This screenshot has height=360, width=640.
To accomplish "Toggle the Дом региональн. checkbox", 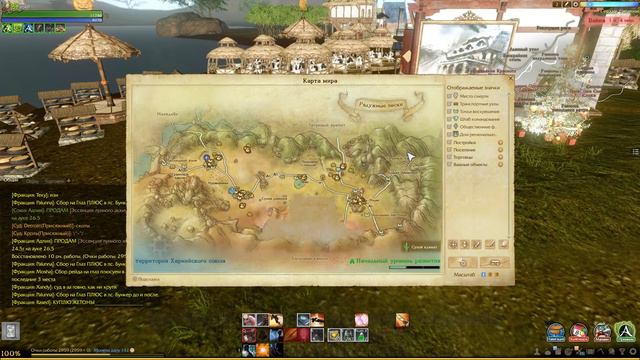I will (449, 134).
